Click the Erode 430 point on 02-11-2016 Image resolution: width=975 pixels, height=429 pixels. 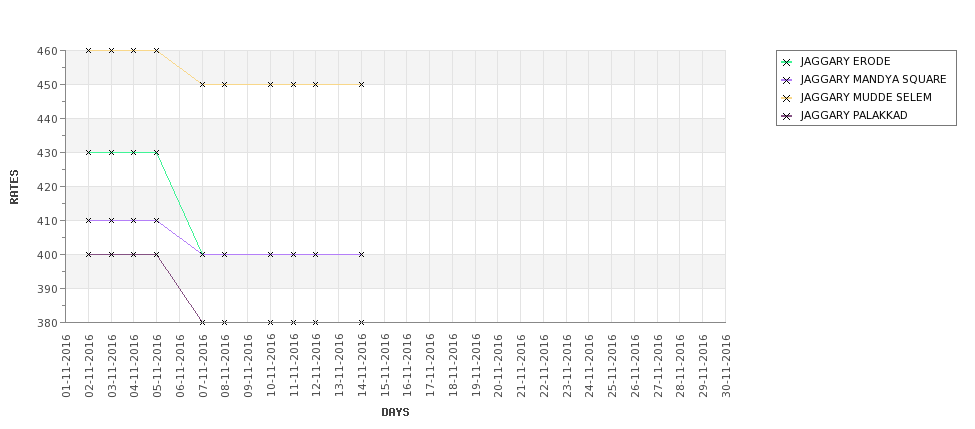[x=88, y=152]
